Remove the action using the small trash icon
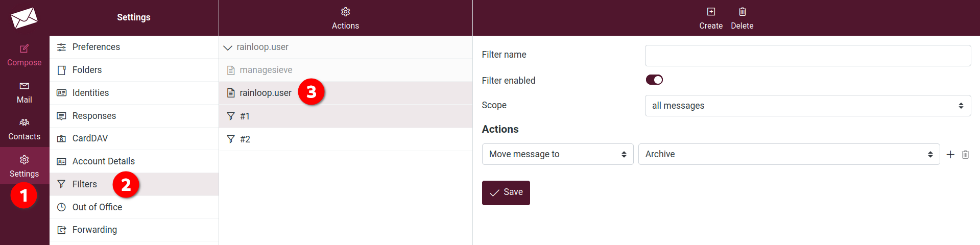Image resolution: width=980 pixels, height=245 pixels. tap(965, 154)
